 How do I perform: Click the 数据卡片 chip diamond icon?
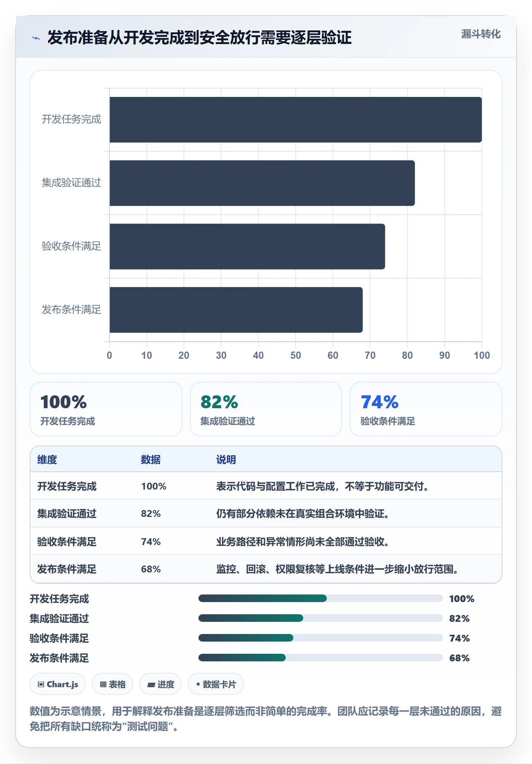click(x=198, y=684)
